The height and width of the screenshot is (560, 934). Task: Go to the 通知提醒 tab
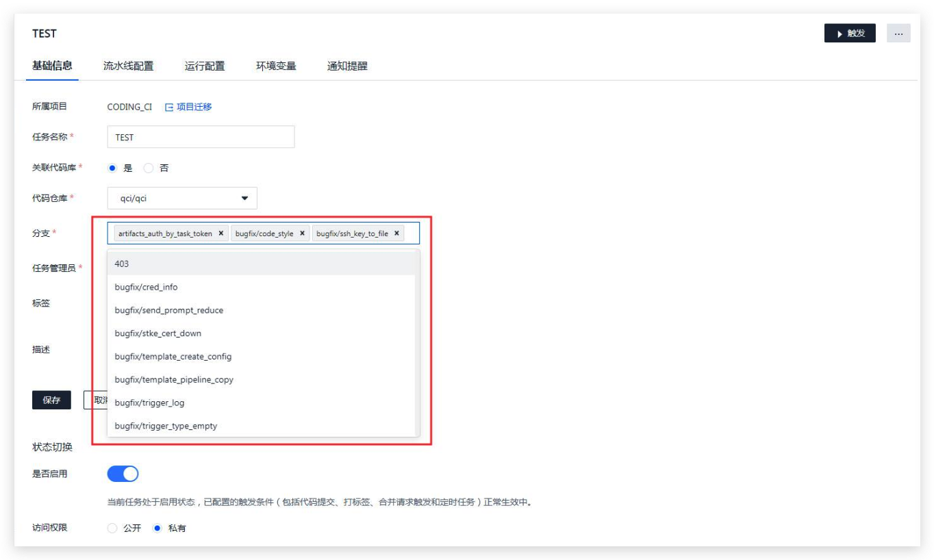[347, 66]
